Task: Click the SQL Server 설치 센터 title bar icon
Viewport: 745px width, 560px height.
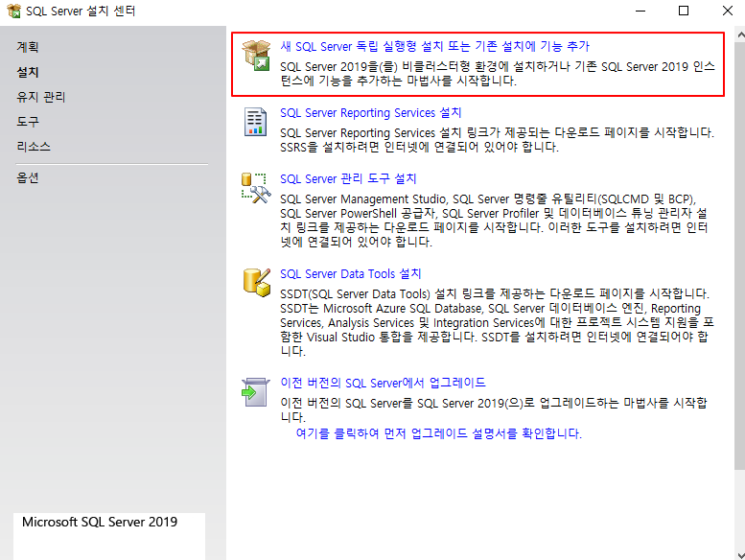Action: click(x=13, y=11)
